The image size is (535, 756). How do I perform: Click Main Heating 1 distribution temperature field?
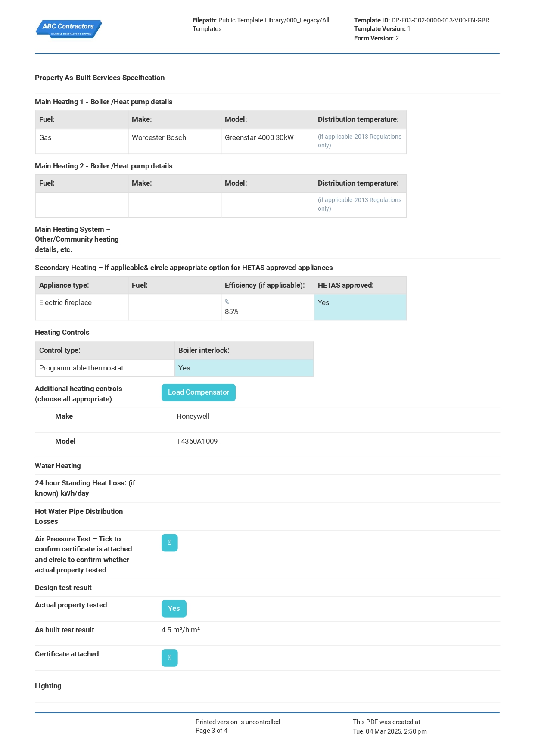click(x=360, y=141)
